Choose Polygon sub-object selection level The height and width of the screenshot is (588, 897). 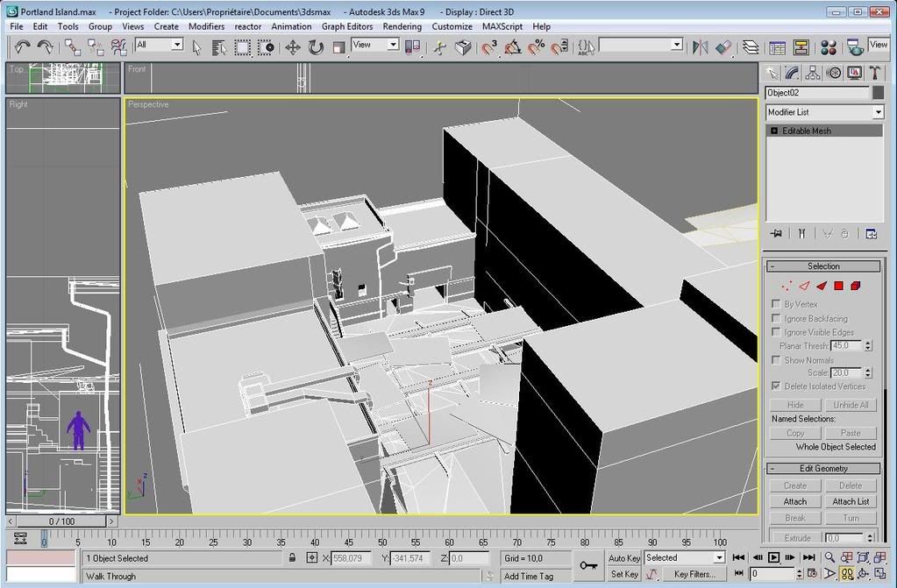click(838, 286)
